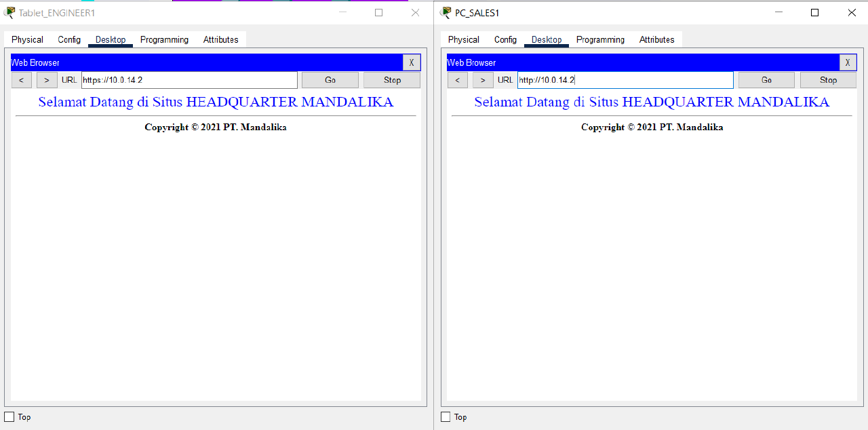Open the Programming tab on Tablet_ENGINEER1

[164, 39]
